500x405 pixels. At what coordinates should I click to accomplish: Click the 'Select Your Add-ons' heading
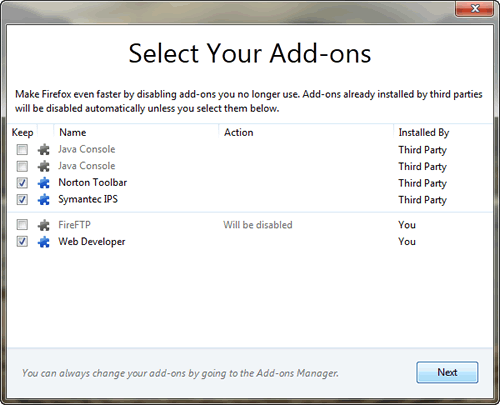(x=250, y=53)
